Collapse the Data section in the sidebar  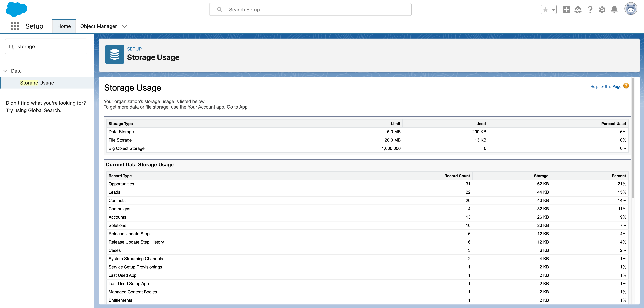(x=5, y=71)
